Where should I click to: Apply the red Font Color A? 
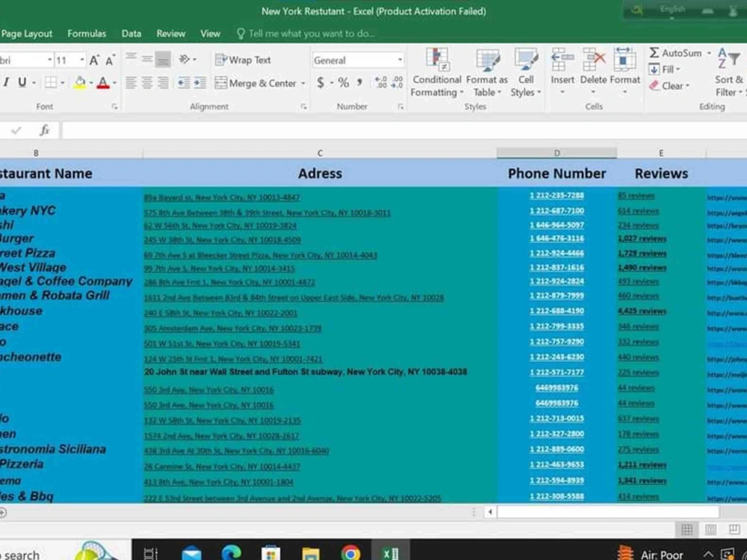tap(103, 83)
